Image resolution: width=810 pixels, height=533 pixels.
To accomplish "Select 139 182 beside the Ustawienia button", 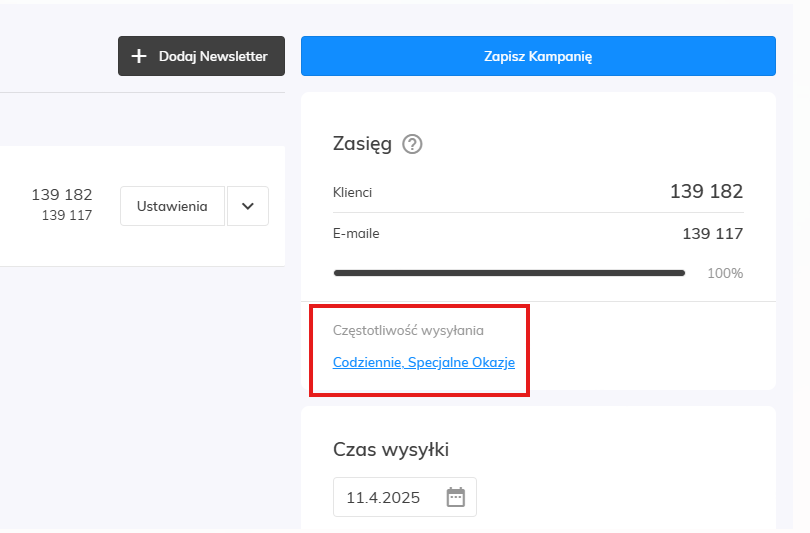I will [62, 195].
